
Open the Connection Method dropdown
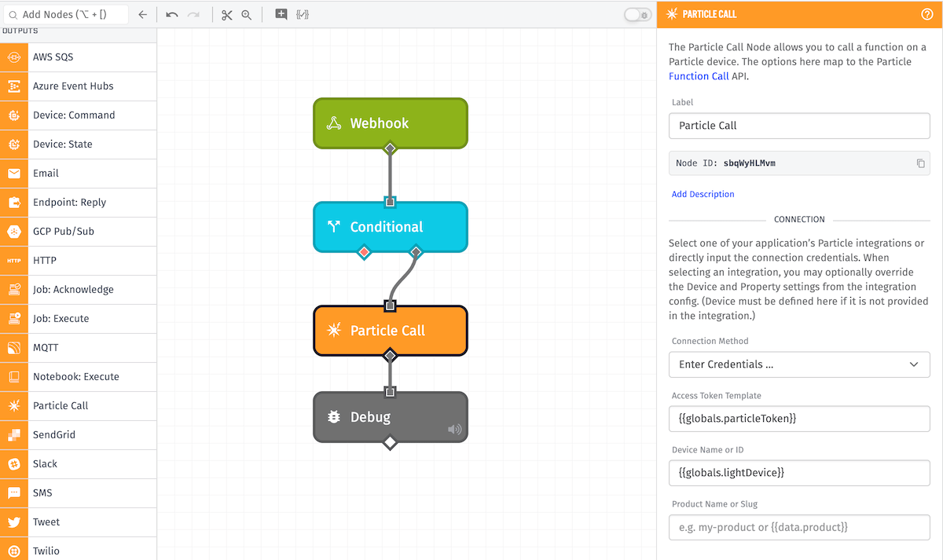799,364
